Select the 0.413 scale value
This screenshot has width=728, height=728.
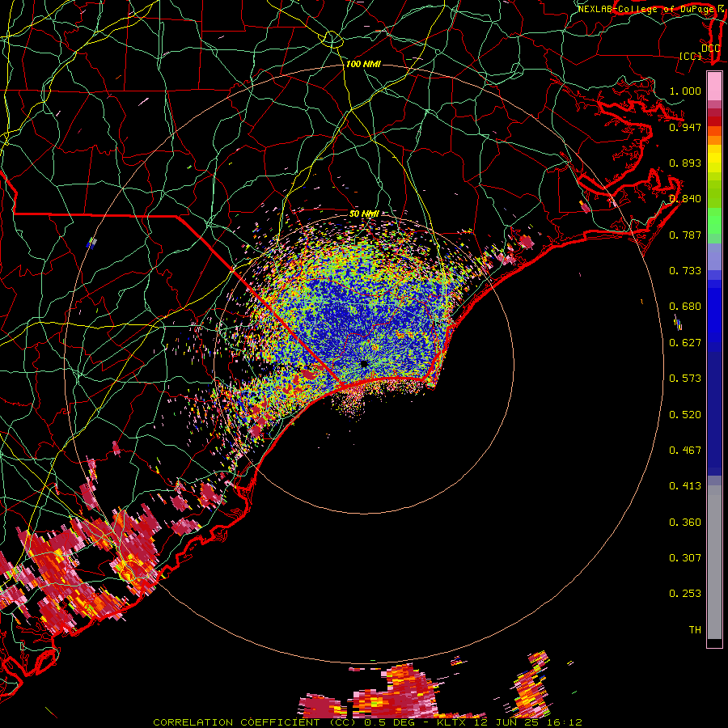click(685, 486)
